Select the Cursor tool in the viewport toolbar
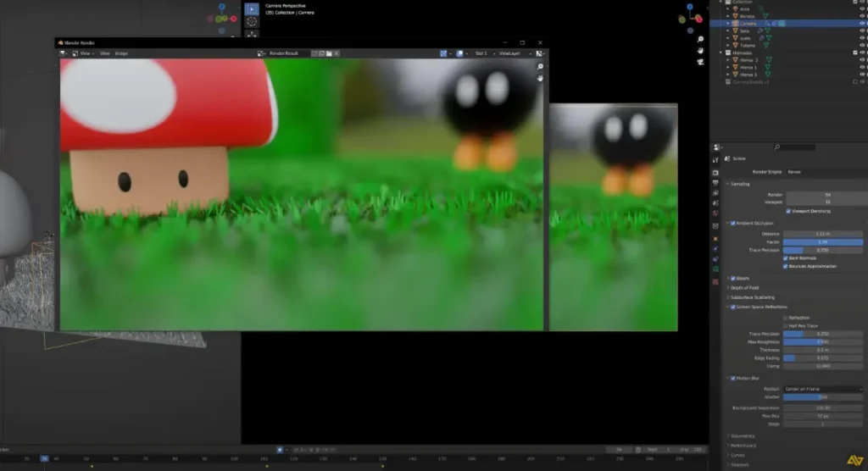 tap(252, 21)
